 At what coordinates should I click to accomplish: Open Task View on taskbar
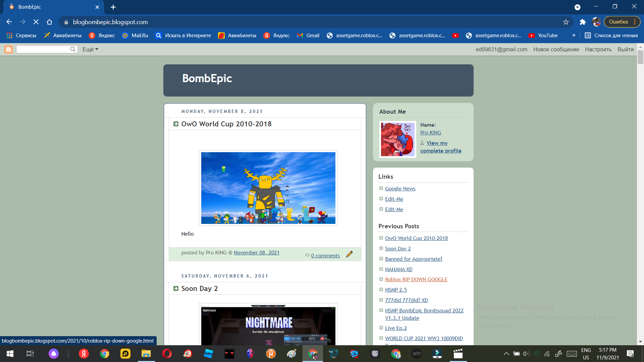(30, 354)
